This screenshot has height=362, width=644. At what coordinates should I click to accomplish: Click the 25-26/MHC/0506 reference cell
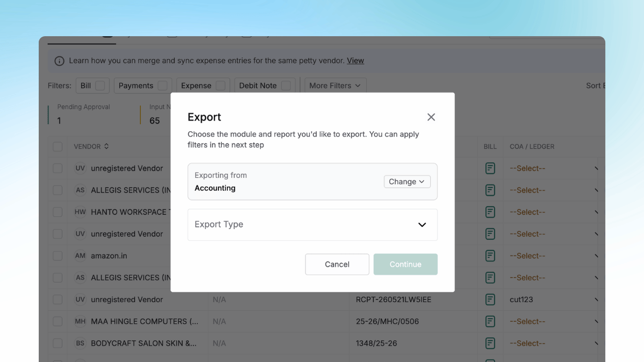click(387, 321)
